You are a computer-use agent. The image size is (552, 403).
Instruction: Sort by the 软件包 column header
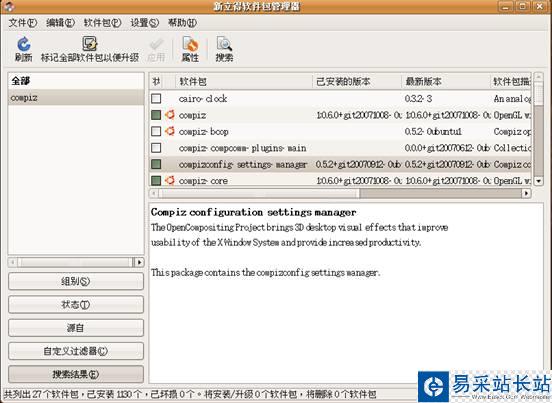244,82
